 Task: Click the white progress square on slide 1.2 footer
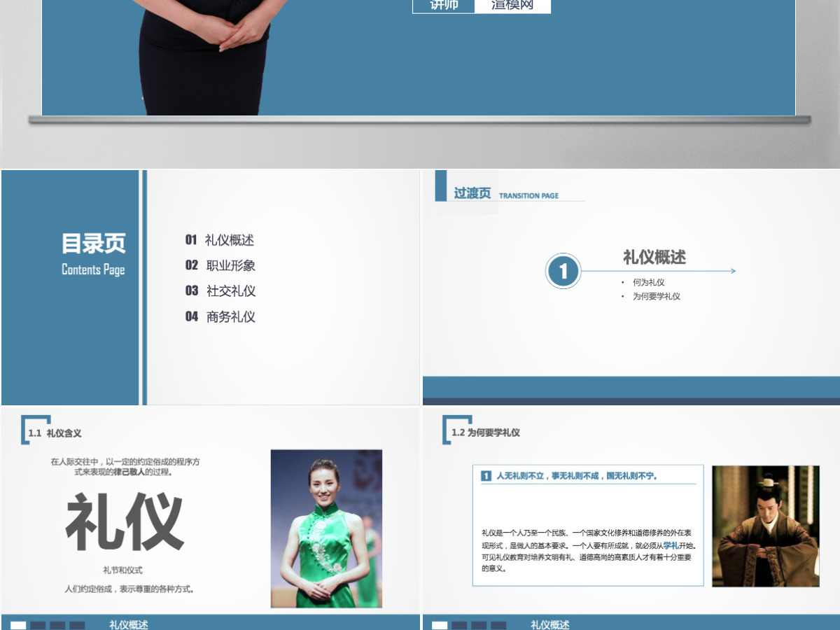coord(440,626)
